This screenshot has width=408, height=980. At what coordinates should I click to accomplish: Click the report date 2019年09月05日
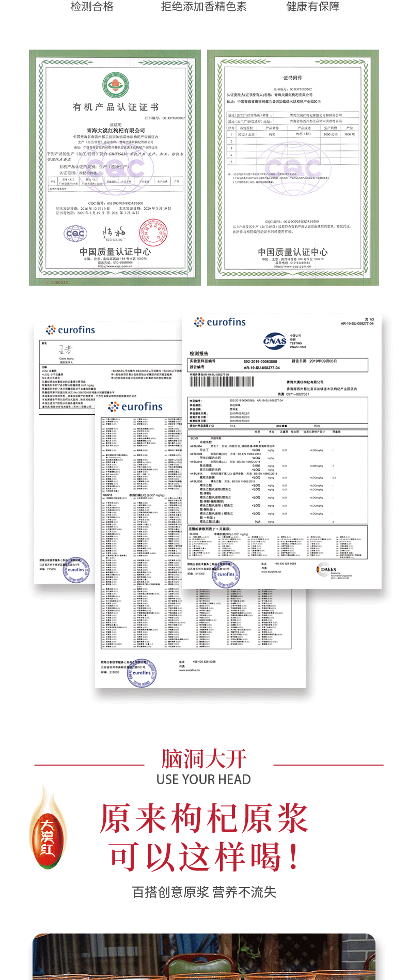323,361
